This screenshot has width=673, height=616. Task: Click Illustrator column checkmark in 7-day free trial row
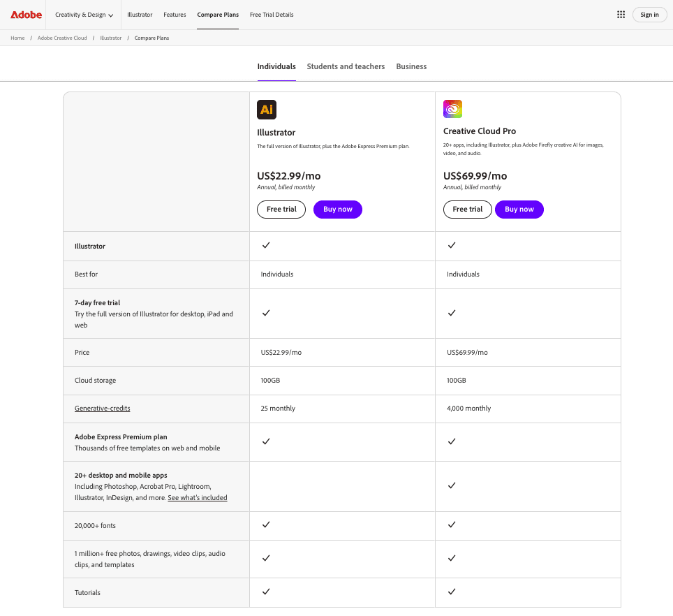pyautogui.click(x=266, y=313)
